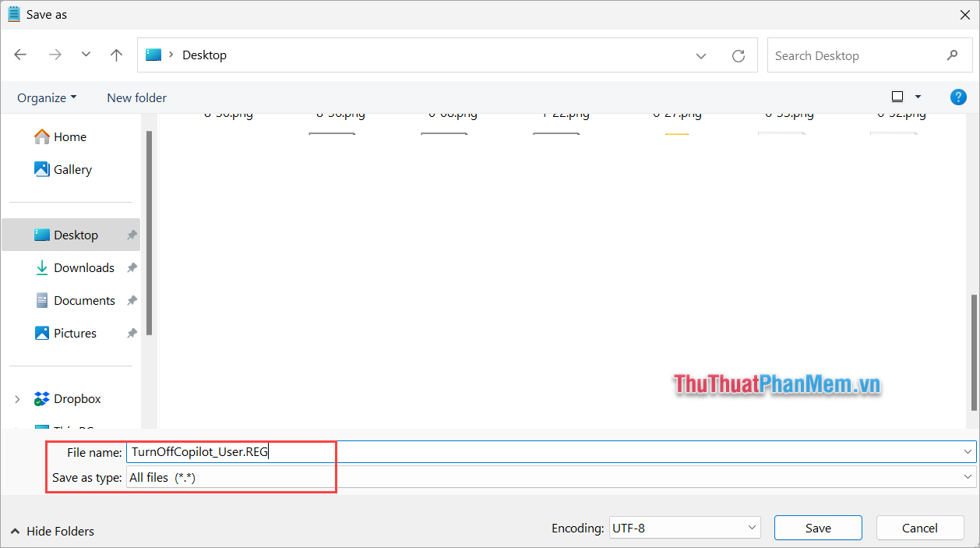980x548 pixels.
Task: Select the Gallery sidebar item
Action: coord(72,169)
